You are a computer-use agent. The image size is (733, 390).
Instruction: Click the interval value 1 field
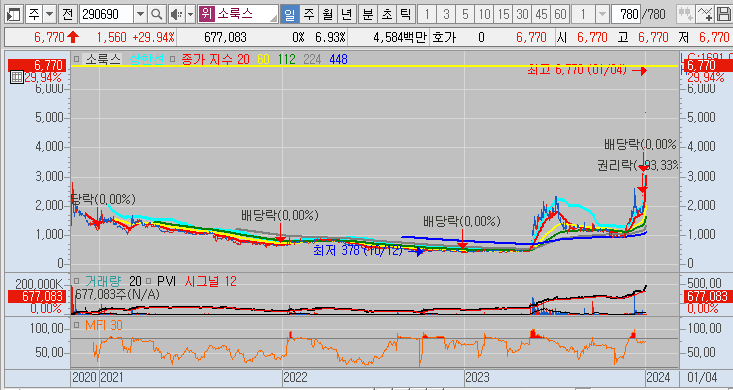pyautogui.click(x=584, y=14)
